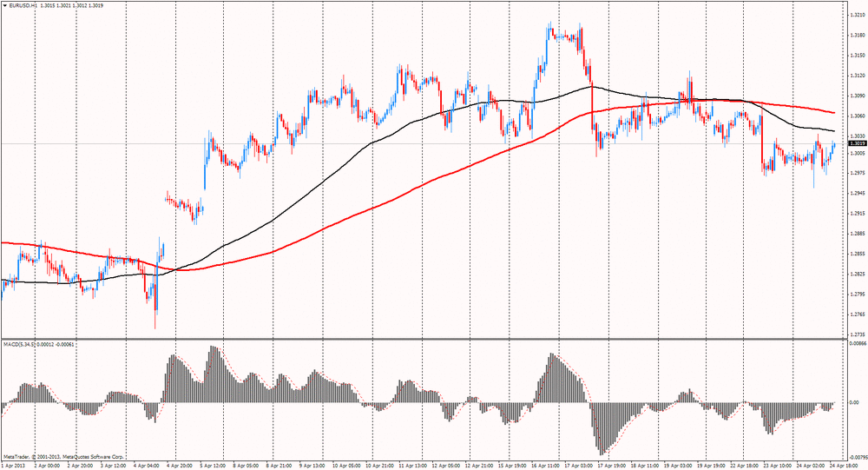Click the 17 Apr 03:00 time label
The height and width of the screenshot is (470, 868).
coord(578,466)
